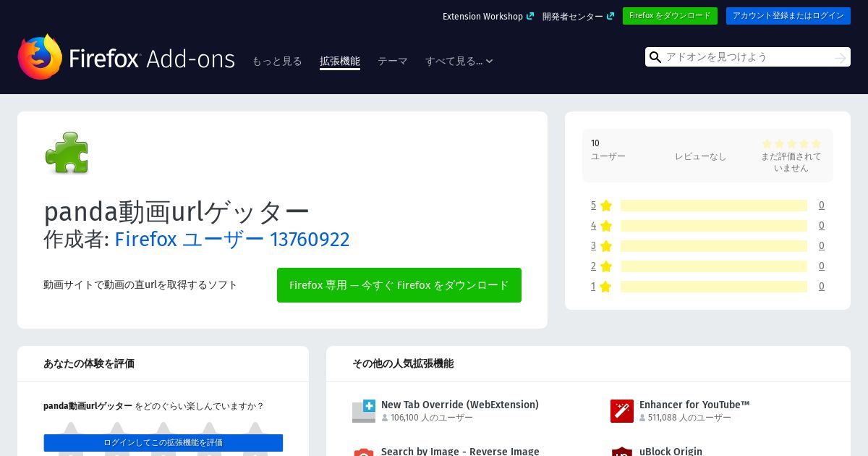The width and height of the screenshot is (868, 456).
Task: Open the Extension Workshop link
Action: point(488,16)
